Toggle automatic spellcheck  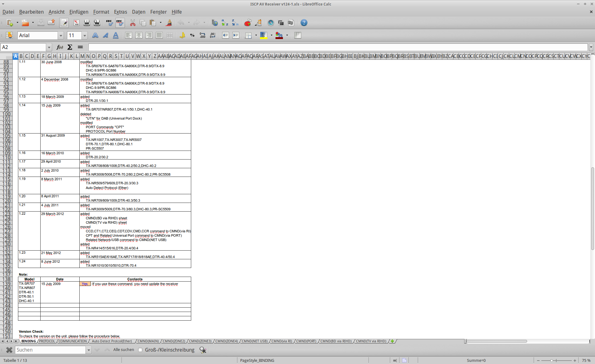[x=120, y=23]
